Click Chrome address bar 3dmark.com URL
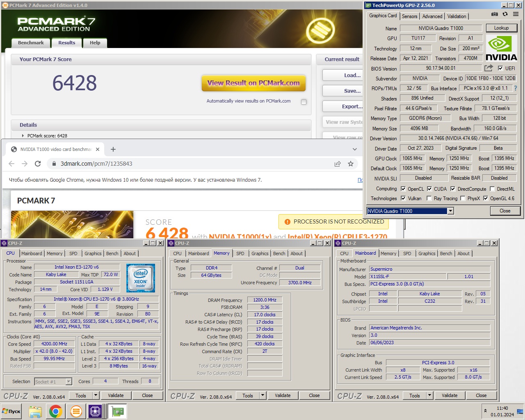Screen dimensions: 525x420 point(96,164)
